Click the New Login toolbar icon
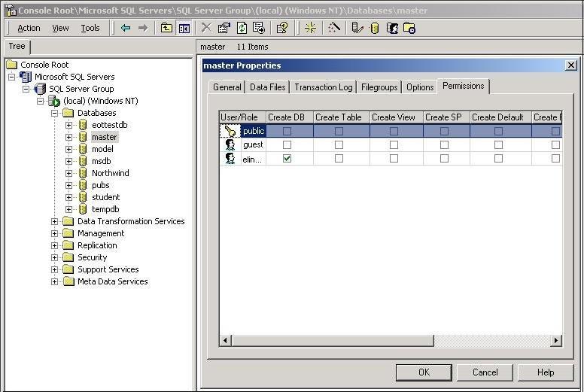Viewport: 584px width, 392px height. click(x=392, y=28)
